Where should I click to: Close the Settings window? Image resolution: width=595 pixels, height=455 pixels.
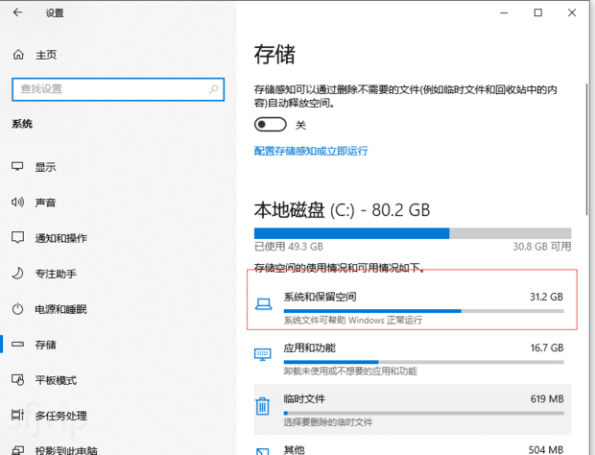tap(572, 13)
